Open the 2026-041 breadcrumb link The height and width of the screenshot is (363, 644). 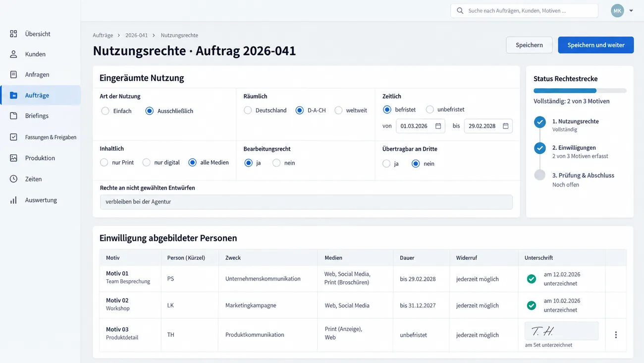click(x=137, y=35)
